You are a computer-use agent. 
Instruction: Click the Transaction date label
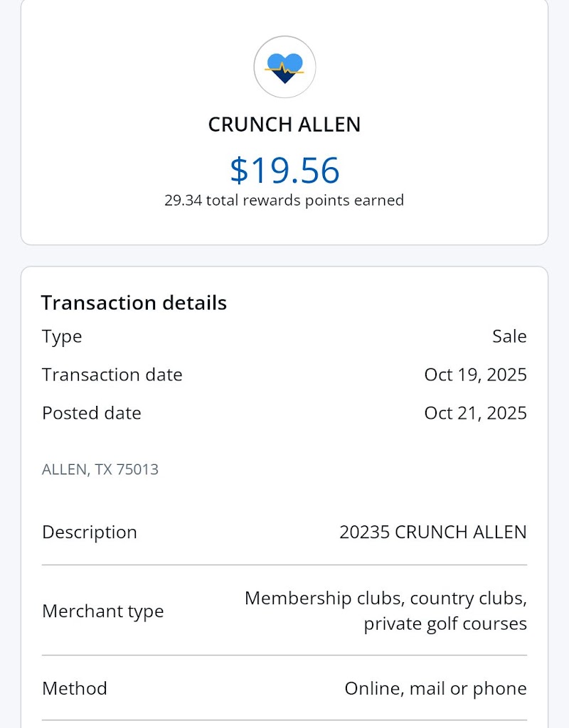pyautogui.click(x=112, y=375)
